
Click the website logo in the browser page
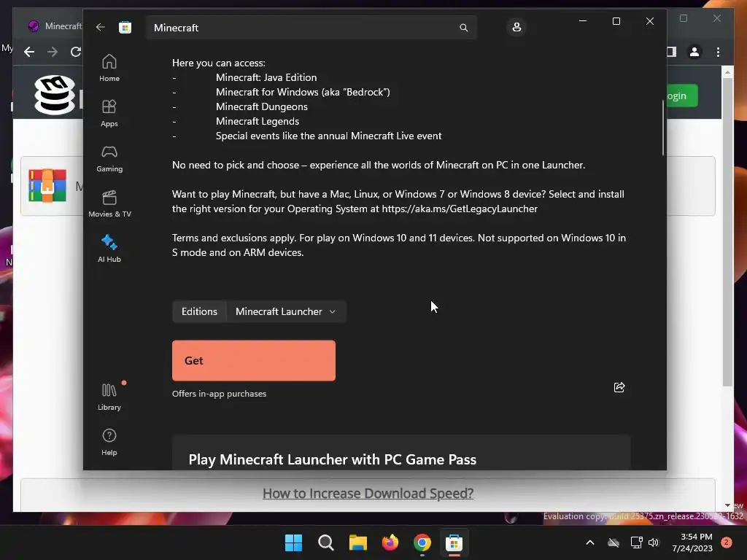click(55, 94)
